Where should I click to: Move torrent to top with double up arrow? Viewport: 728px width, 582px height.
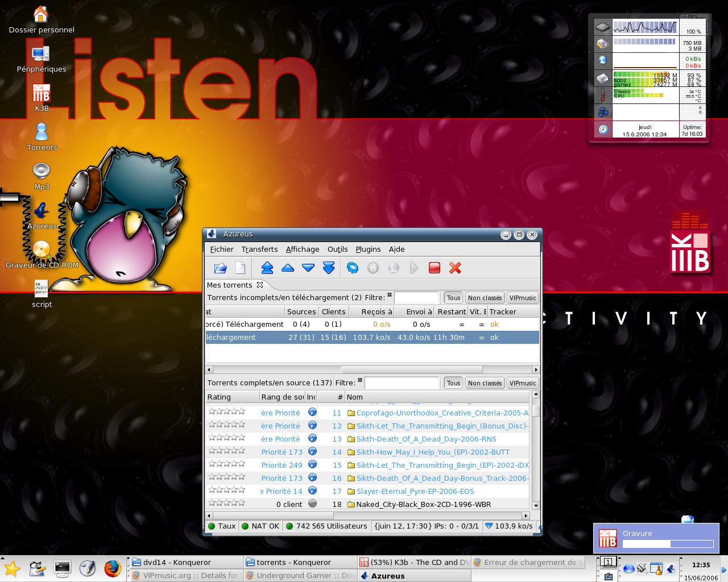coord(267,268)
